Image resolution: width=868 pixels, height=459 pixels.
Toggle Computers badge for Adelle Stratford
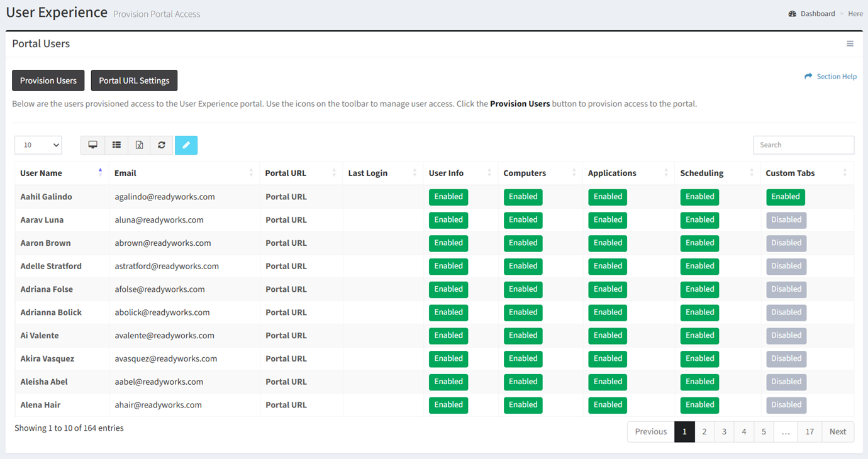[x=523, y=267]
